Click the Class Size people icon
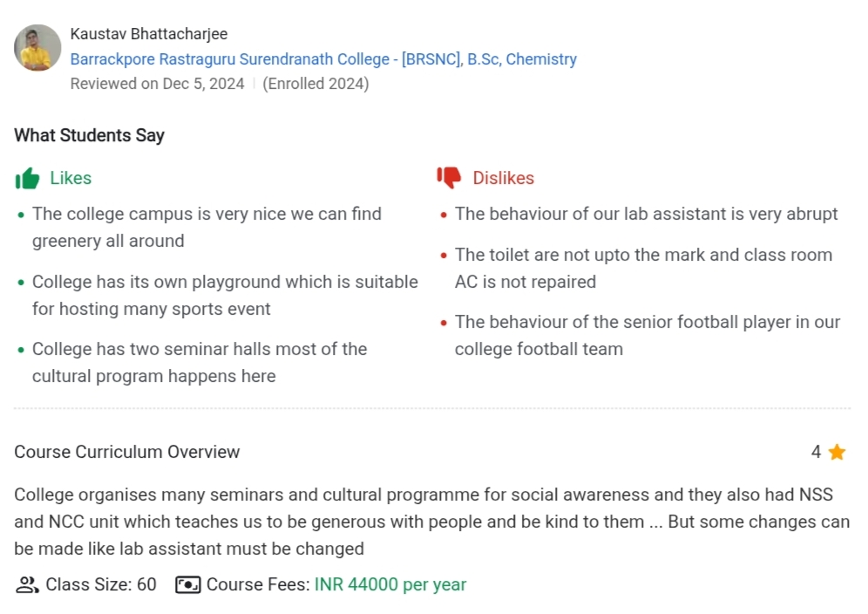This screenshot has width=868, height=614. tap(27, 584)
